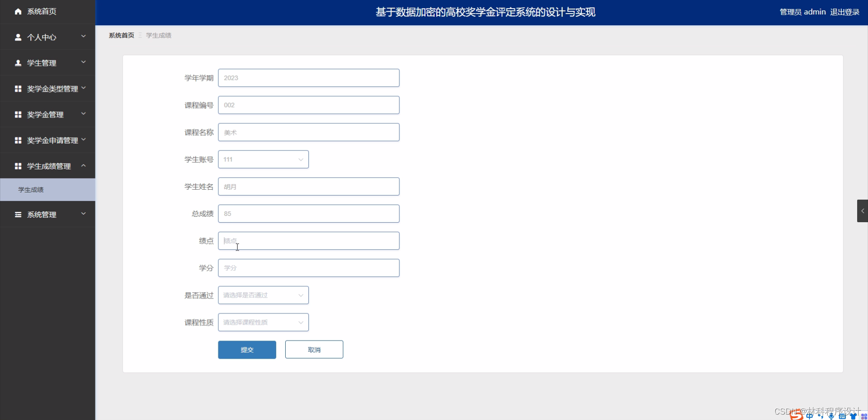This screenshot has width=868, height=420.
Task: Click the Sogou soft keyboard icon in the tray
Action: tap(843, 416)
